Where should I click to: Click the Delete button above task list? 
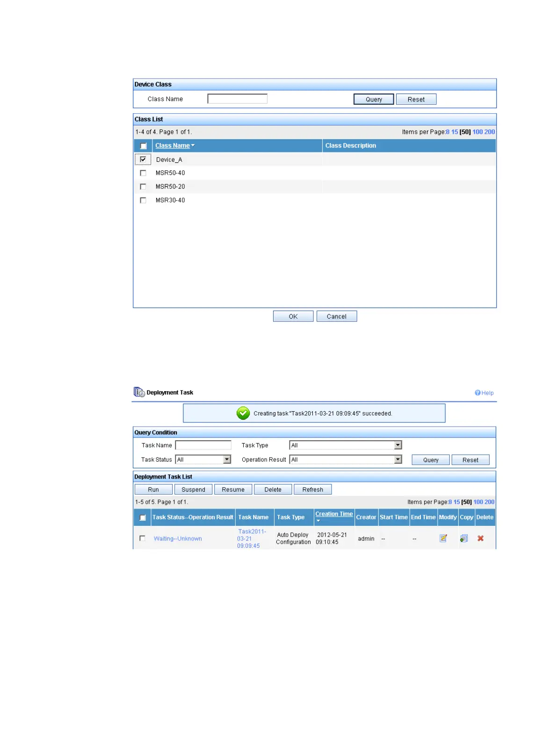point(273,489)
